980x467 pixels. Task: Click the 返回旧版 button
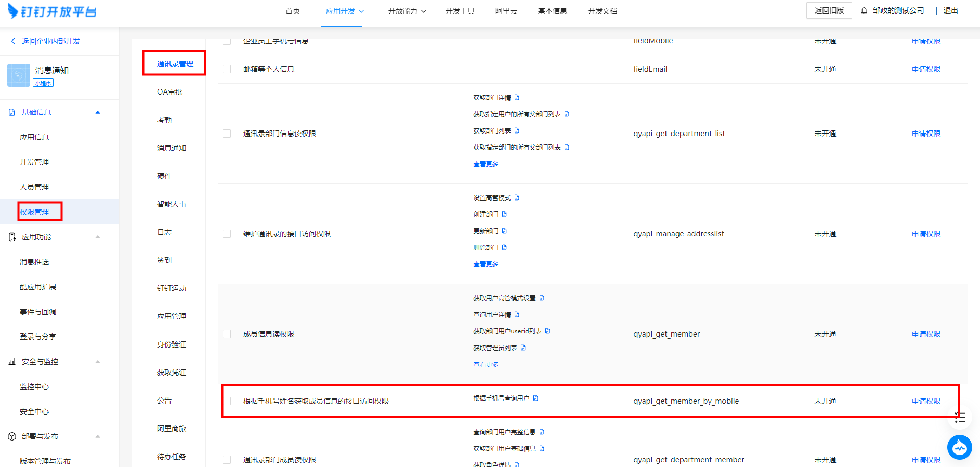tap(829, 10)
